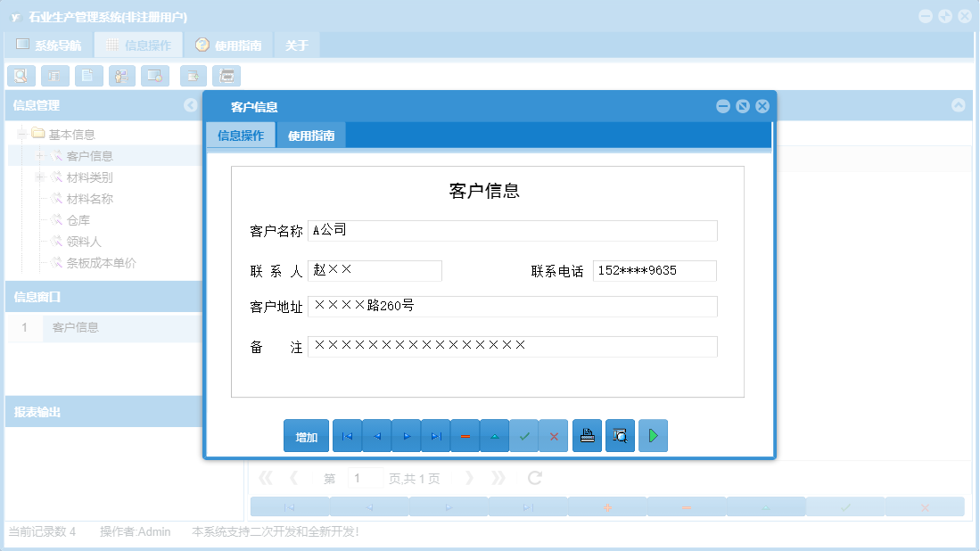
Task: Open the report list icon on the toolbar
Action: (54, 76)
